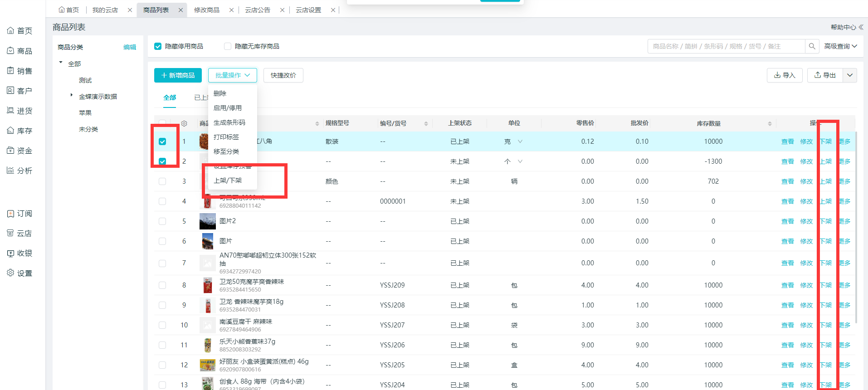
Task: Click 上架 link for row 4
Action: click(x=826, y=201)
